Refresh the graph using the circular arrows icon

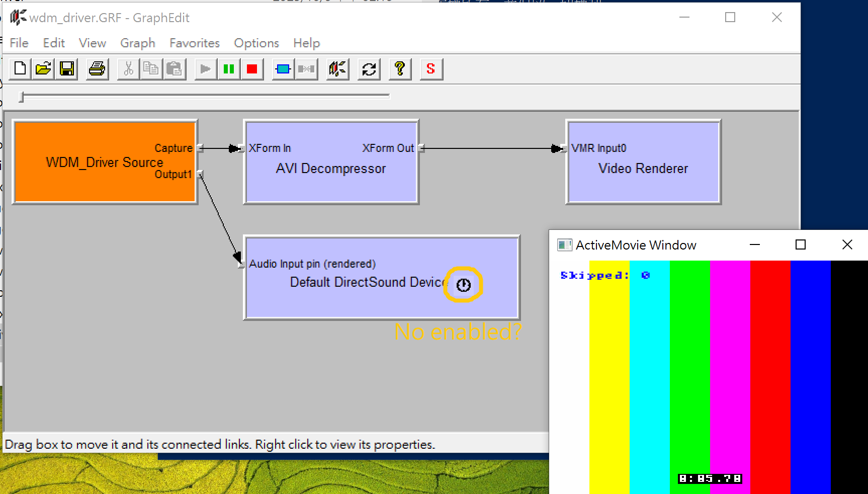point(369,69)
